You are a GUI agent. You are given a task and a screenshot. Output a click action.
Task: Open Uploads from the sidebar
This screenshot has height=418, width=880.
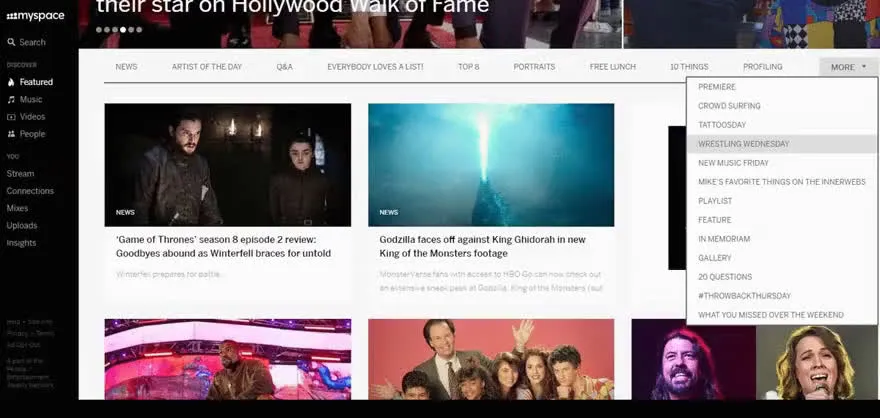(x=22, y=226)
